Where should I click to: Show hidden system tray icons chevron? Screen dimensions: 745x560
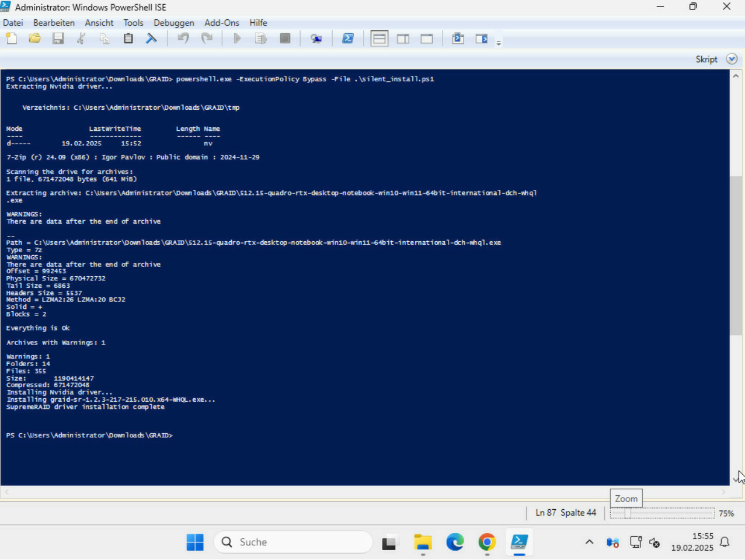589,542
